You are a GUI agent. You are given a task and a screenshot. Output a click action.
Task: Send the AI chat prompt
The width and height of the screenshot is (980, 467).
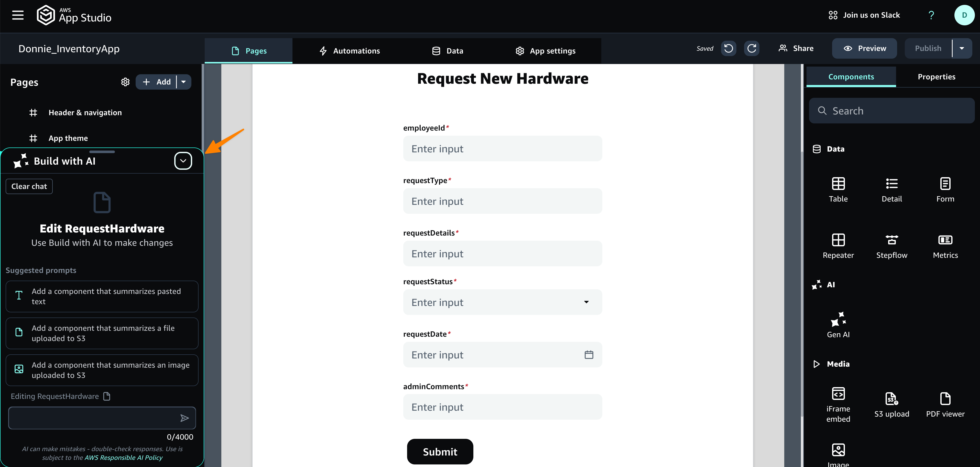pos(184,418)
